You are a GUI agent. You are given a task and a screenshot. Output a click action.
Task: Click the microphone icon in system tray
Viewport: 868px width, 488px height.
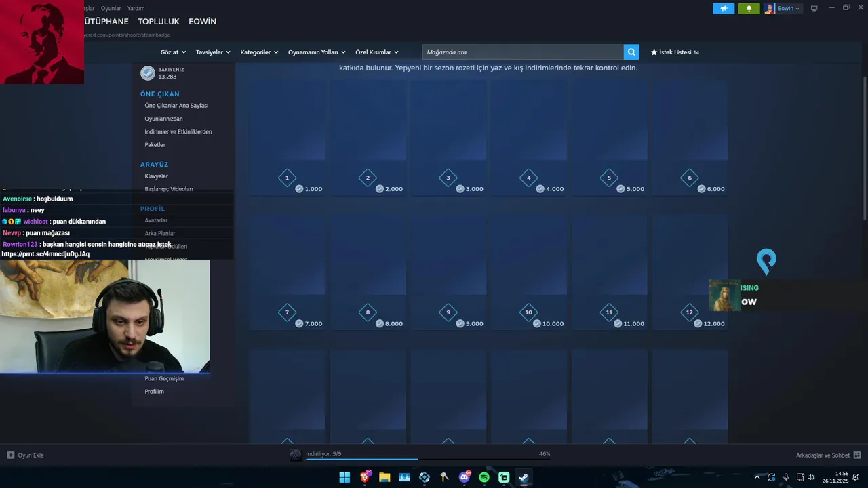pyautogui.click(x=786, y=477)
